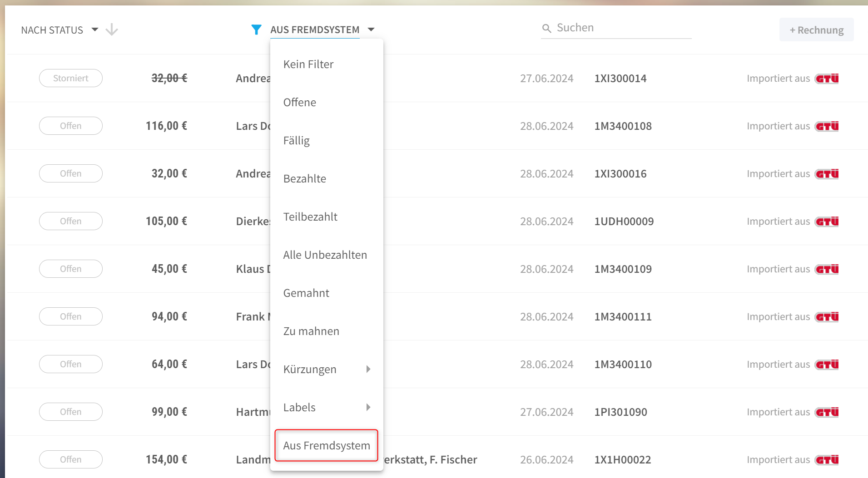Screen dimensions: 868x478
Task: Open the Nach Status sort dropdown
Action: tap(60, 30)
